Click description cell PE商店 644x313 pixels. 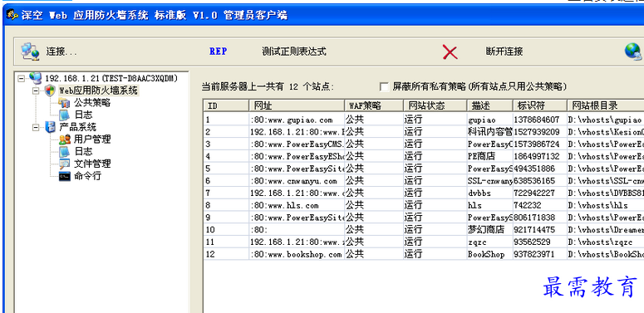point(481,156)
